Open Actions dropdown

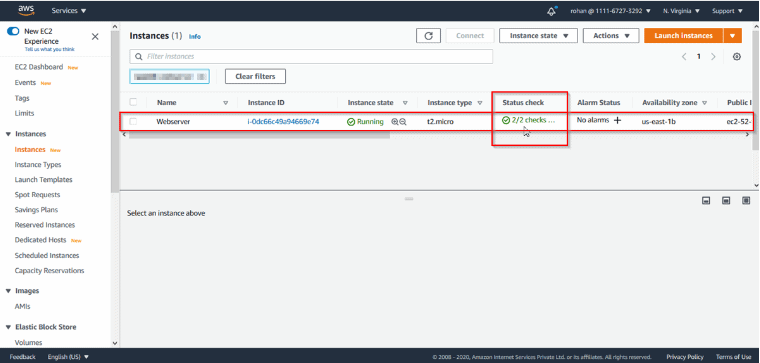pos(611,35)
